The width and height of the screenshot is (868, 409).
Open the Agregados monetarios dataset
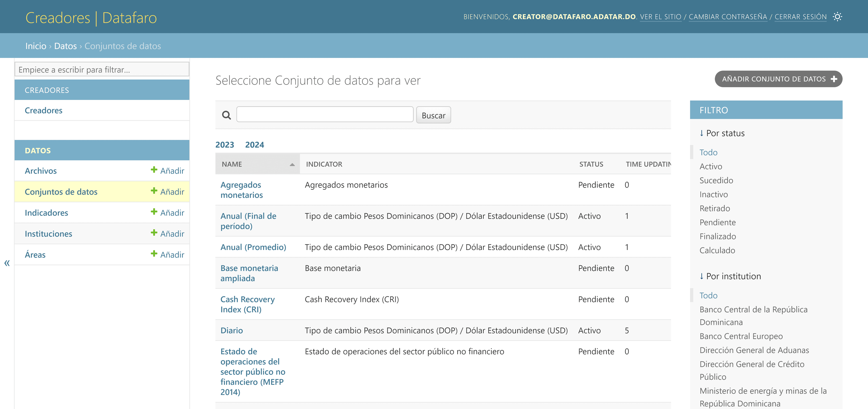click(242, 190)
